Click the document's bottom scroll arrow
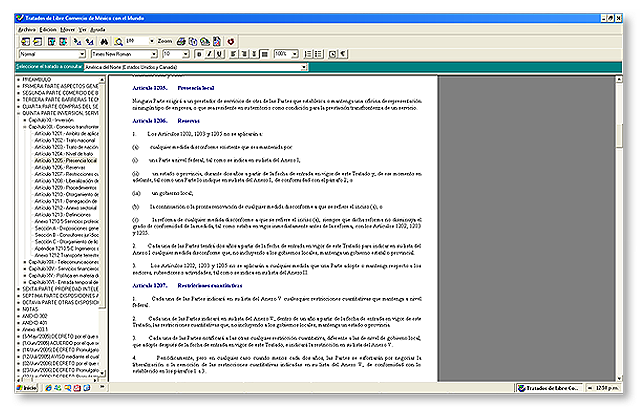Image resolution: width=640 pixels, height=413 pixels. [619, 378]
